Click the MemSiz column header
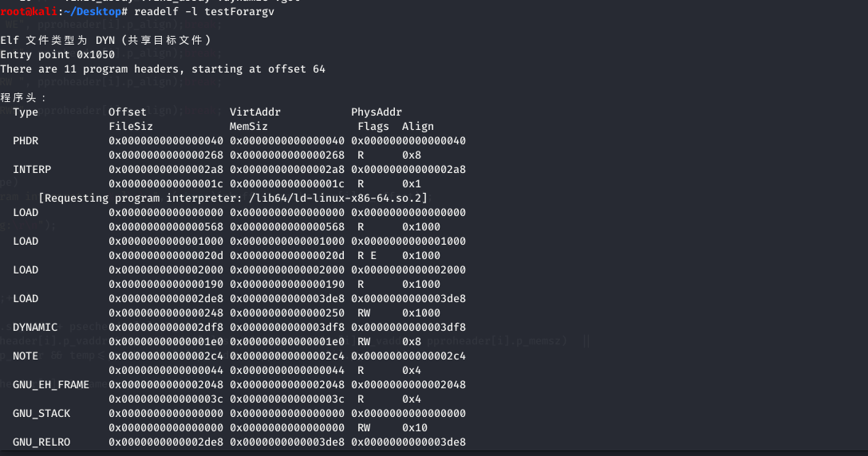Viewport: 868px width, 456px height. (x=249, y=127)
